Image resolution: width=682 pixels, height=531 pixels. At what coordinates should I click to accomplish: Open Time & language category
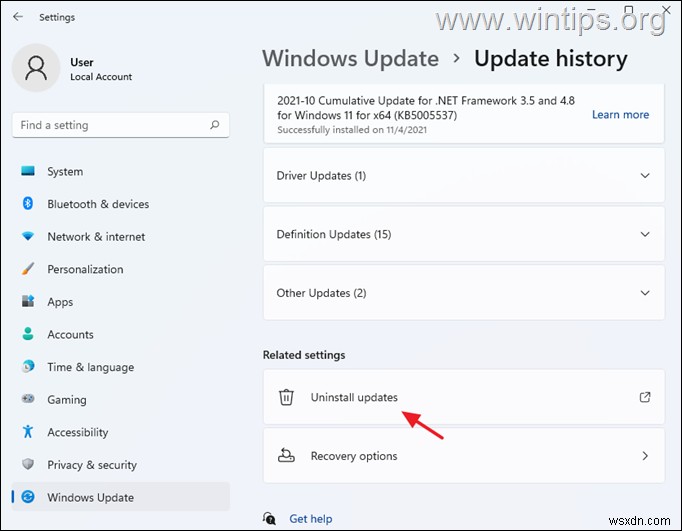click(120, 367)
